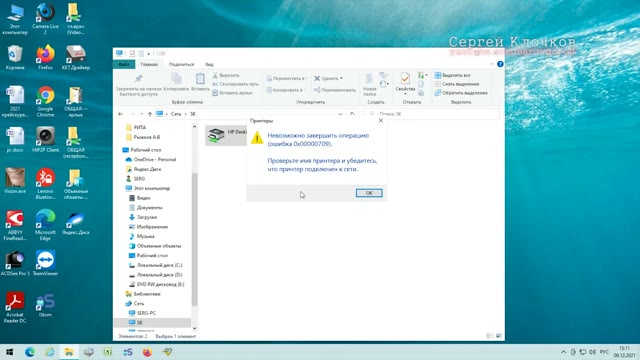The width and height of the screenshot is (640, 360).
Task: Open the Файл ribbon tab
Action: tap(124, 64)
